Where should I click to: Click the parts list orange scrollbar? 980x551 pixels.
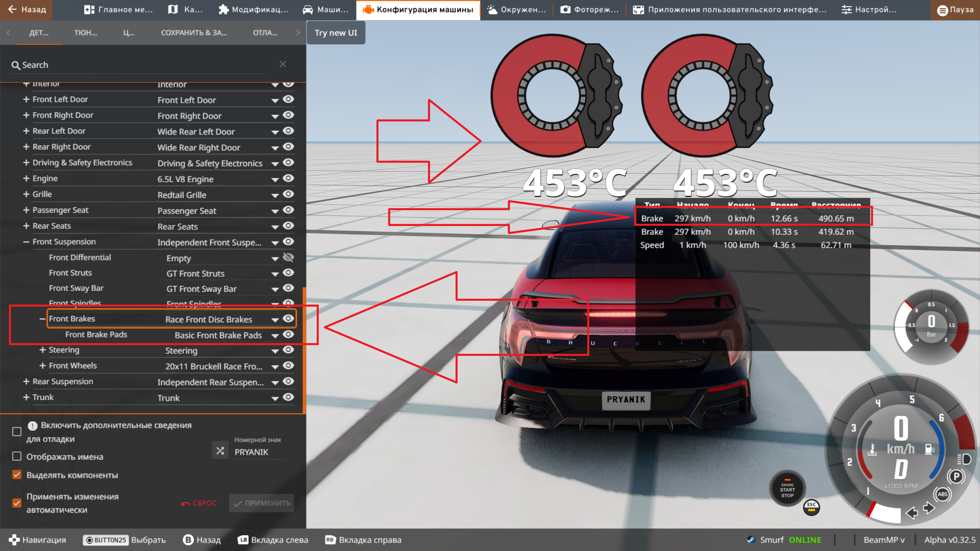click(x=304, y=350)
